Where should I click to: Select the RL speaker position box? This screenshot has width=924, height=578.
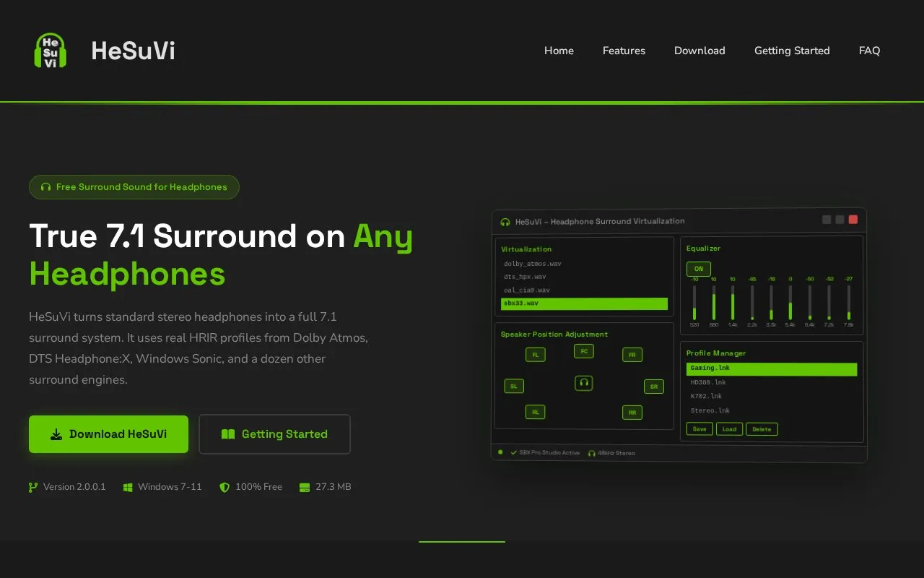click(x=535, y=412)
